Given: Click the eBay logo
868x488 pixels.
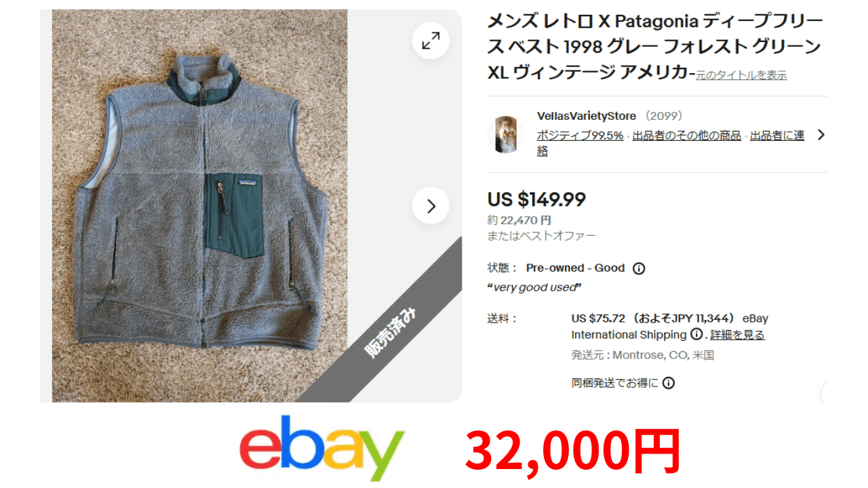Looking at the screenshot, I should (321, 448).
